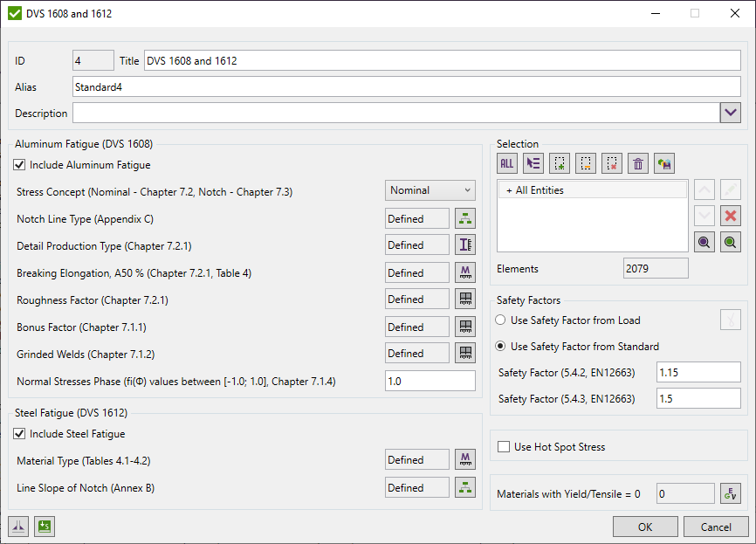The image size is (756, 544).
Task: Click the green standard import icon at bottom left
Action: click(x=44, y=527)
